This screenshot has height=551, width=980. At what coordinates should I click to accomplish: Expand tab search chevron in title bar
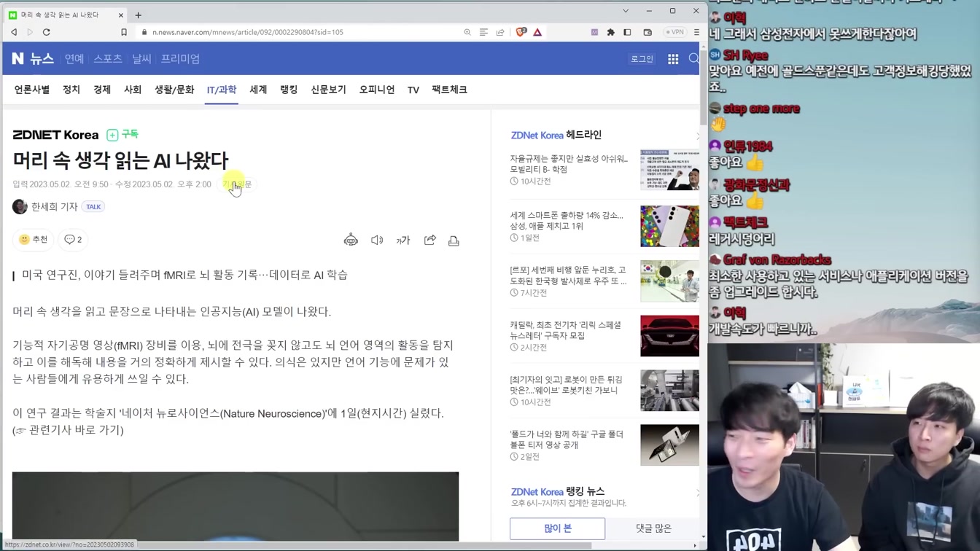click(625, 11)
